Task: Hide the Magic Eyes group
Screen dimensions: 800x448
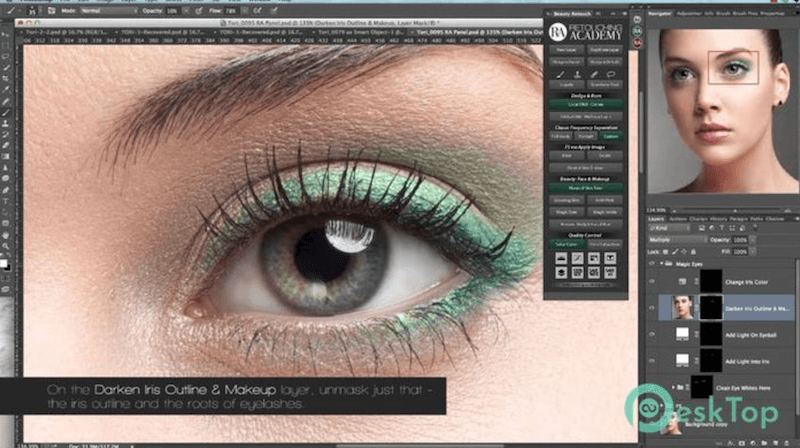Action: [x=652, y=264]
